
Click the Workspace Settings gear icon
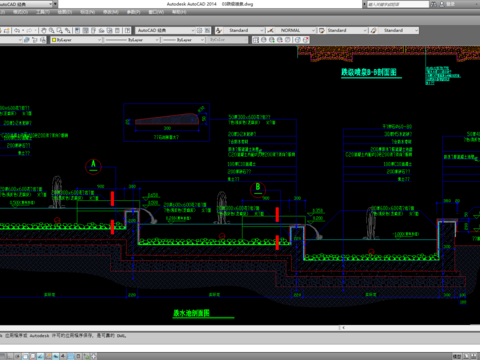click(199, 30)
